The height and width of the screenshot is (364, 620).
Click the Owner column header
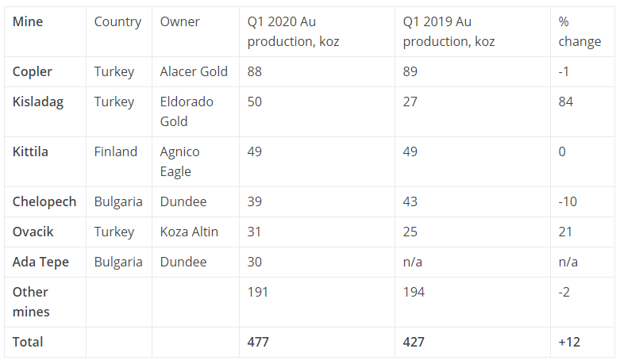pyautogui.click(x=180, y=21)
